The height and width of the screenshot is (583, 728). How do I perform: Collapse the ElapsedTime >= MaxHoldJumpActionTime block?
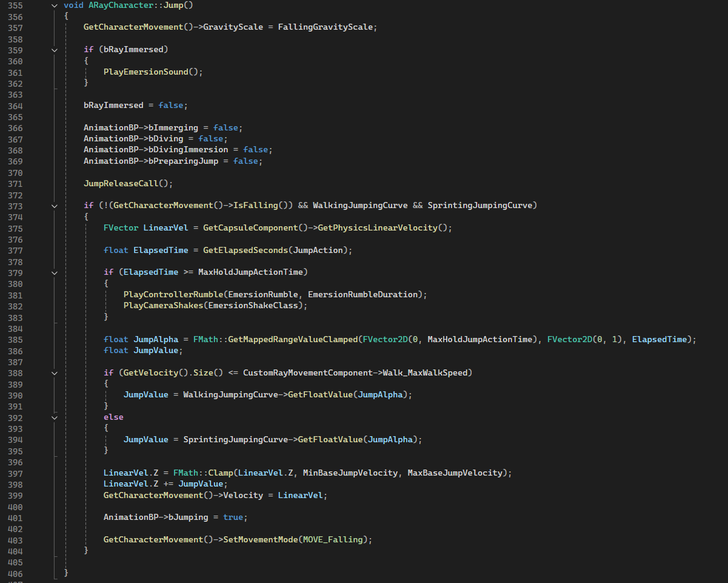pos(55,272)
